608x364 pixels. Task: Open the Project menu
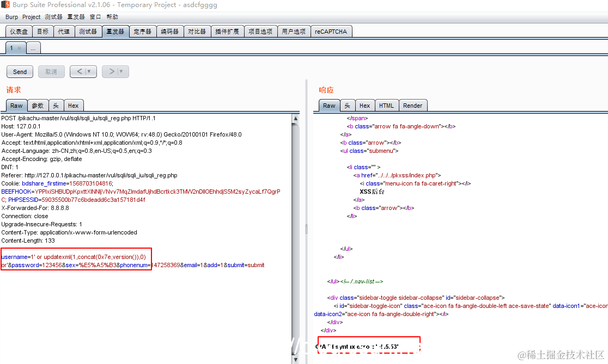(x=31, y=17)
